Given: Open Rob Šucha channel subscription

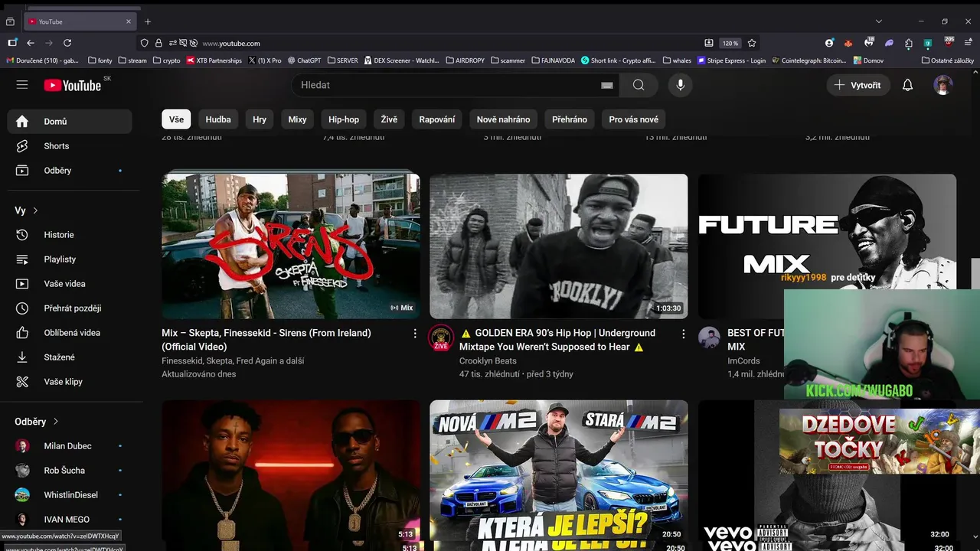Looking at the screenshot, I should coord(70,471).
